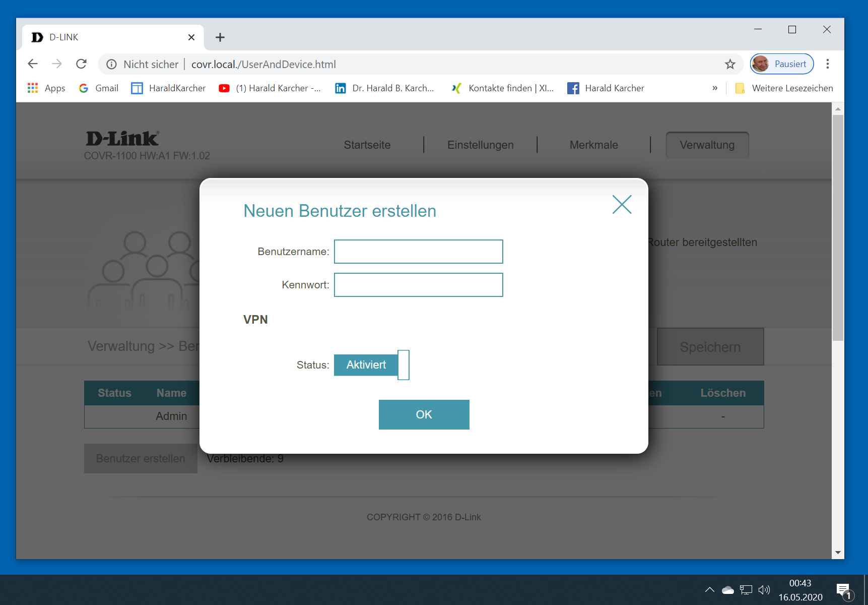The height and width of the screenshot is (605, 868).
Task: Click the COPYRIGHT © 2016 D-Link text
Action: point(424,517)
